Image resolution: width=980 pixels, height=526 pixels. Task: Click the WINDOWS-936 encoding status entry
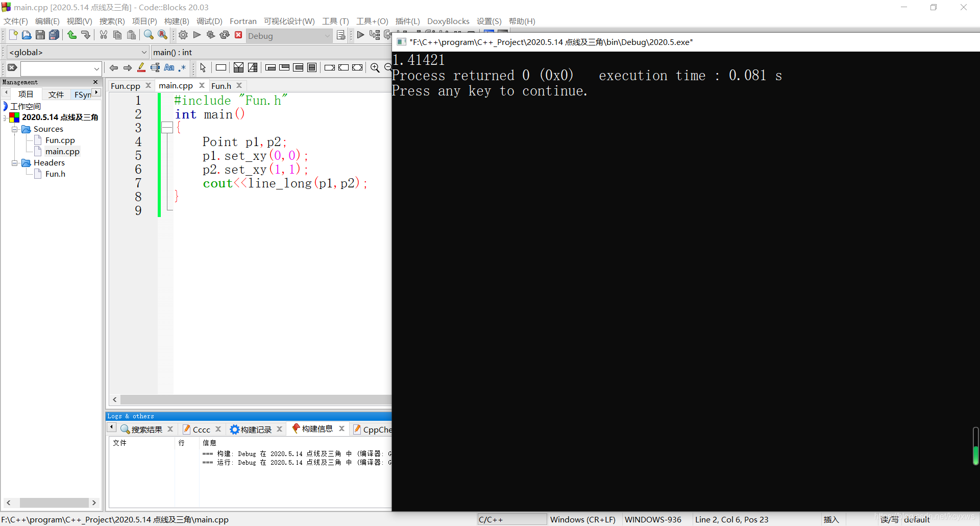click(653, 519)
